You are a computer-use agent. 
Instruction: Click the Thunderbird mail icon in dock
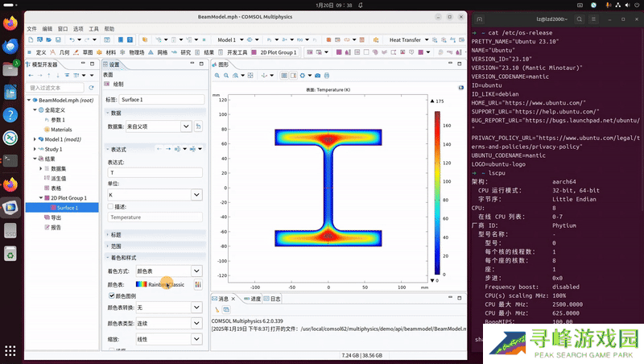[x=10, y=46]
